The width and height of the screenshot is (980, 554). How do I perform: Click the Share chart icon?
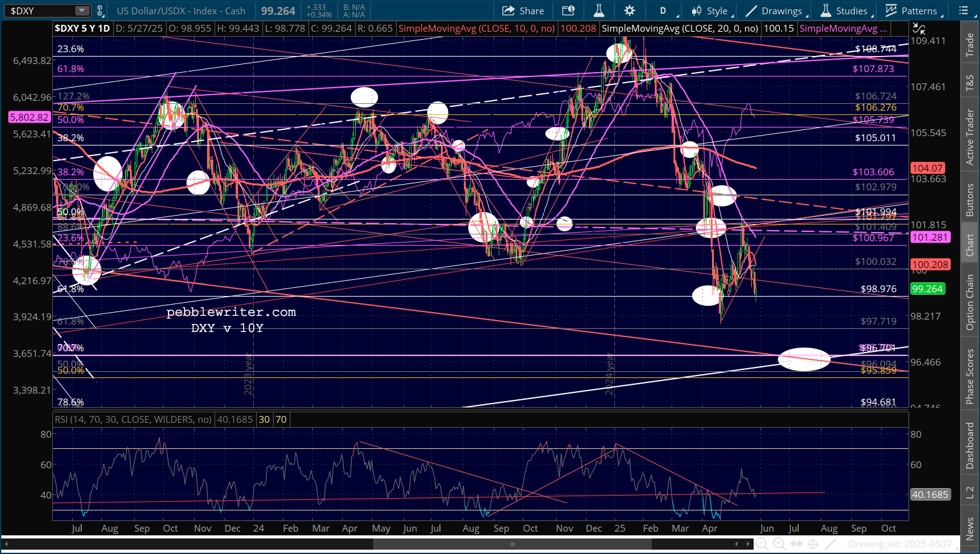(x=523, y=11)
